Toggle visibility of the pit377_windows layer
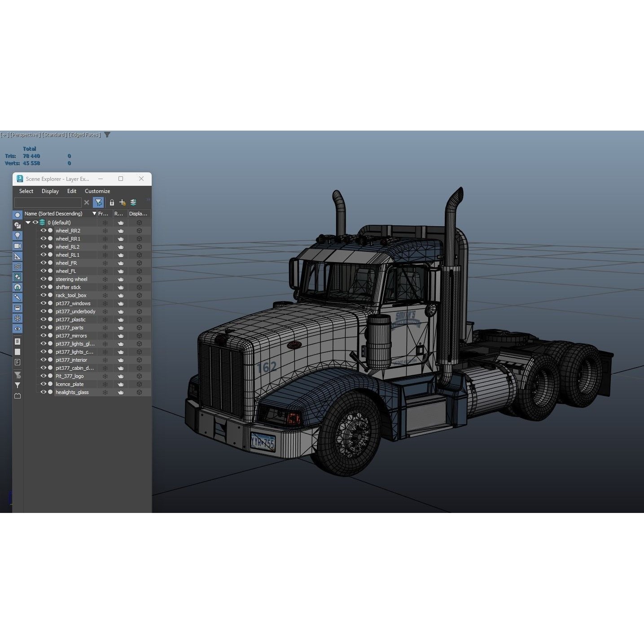644x644 pixels. tap(43, 303)
